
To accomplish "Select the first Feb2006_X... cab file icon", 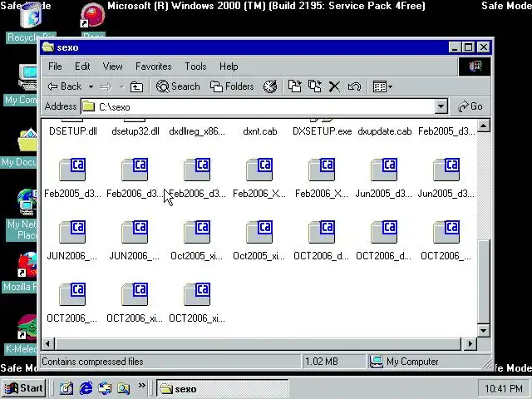I will [x=259, y=170].
